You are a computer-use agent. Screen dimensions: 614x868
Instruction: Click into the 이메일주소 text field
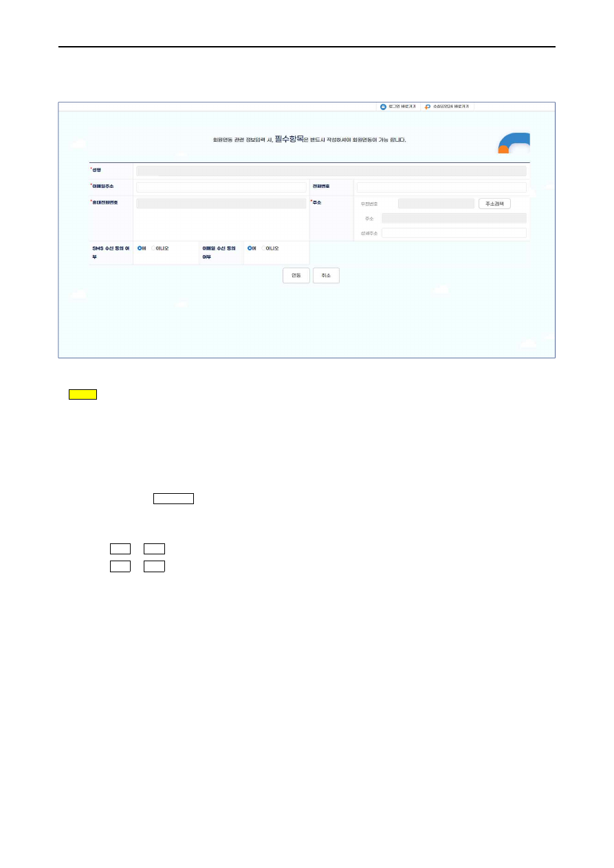(x=221, y=187)
